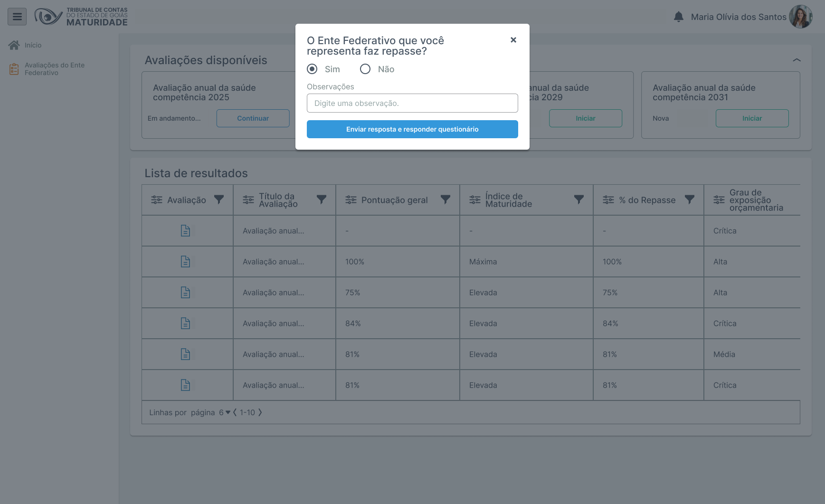Filter the % do Repasse column
Image resolution: width=825 pixels, height=504 pixels.
[x=689, y=200]
